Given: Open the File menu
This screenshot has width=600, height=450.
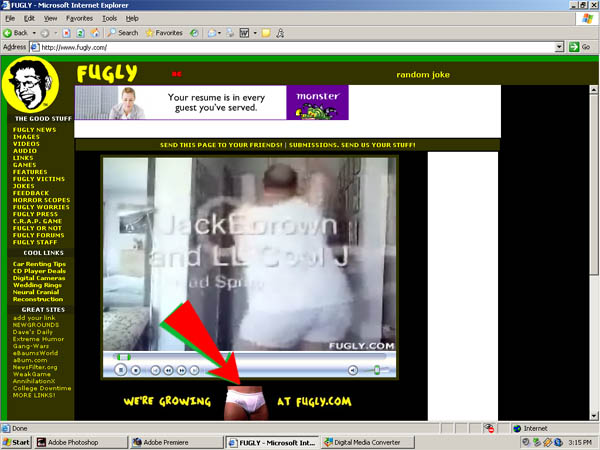Looking at the screenshot, I should (x=10, y=18).
